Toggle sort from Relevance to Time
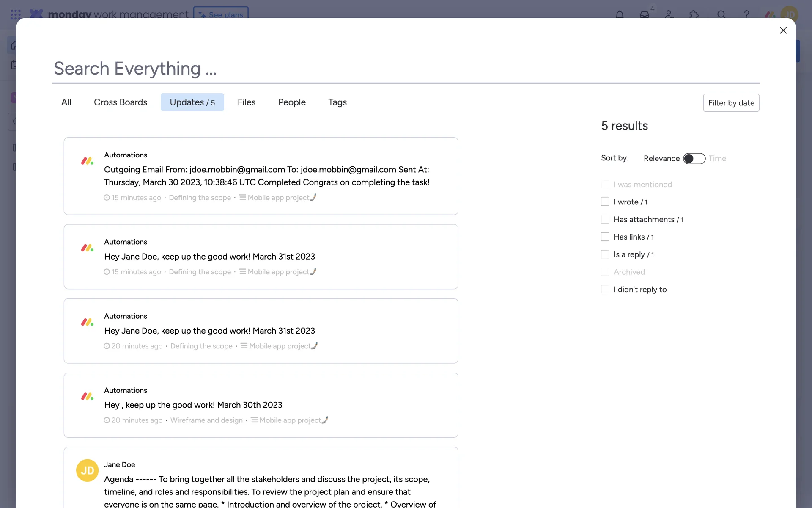Viewport: 812px width, 508px height. (694, 158)
